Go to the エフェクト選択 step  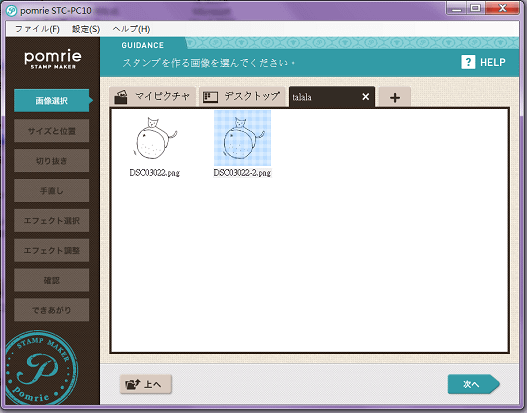(x=51, y=220)
